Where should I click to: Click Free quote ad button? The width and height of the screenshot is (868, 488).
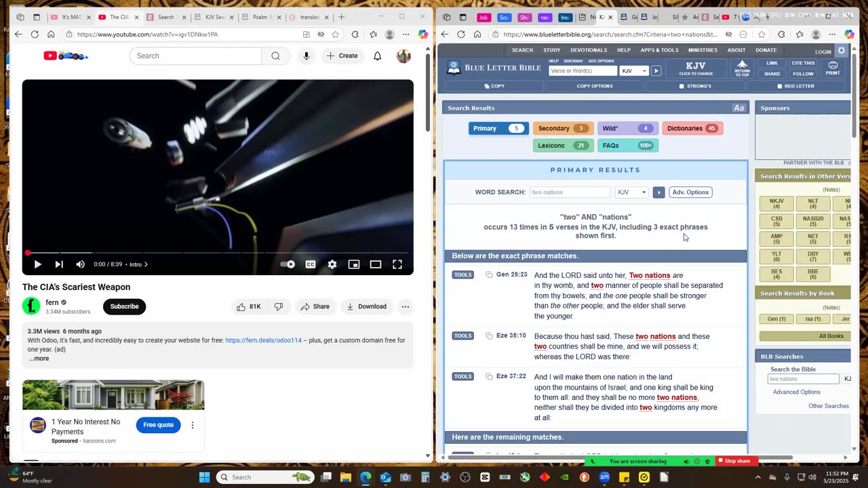click(x=158, y=425)
